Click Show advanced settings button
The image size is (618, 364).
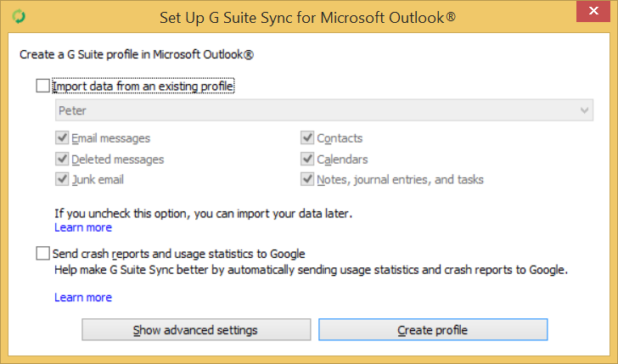tap(196, 330)
